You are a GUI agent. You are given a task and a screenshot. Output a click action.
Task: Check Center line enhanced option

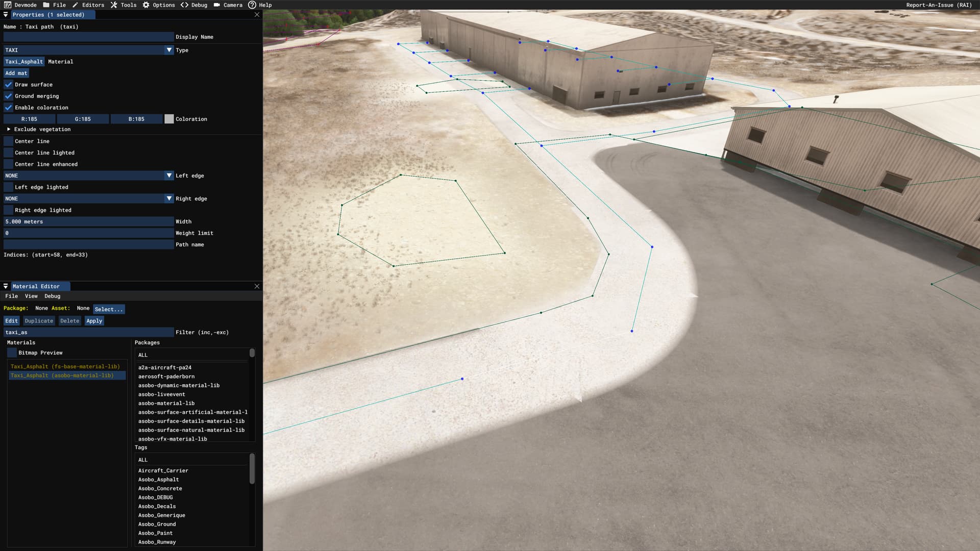[8, 164]
